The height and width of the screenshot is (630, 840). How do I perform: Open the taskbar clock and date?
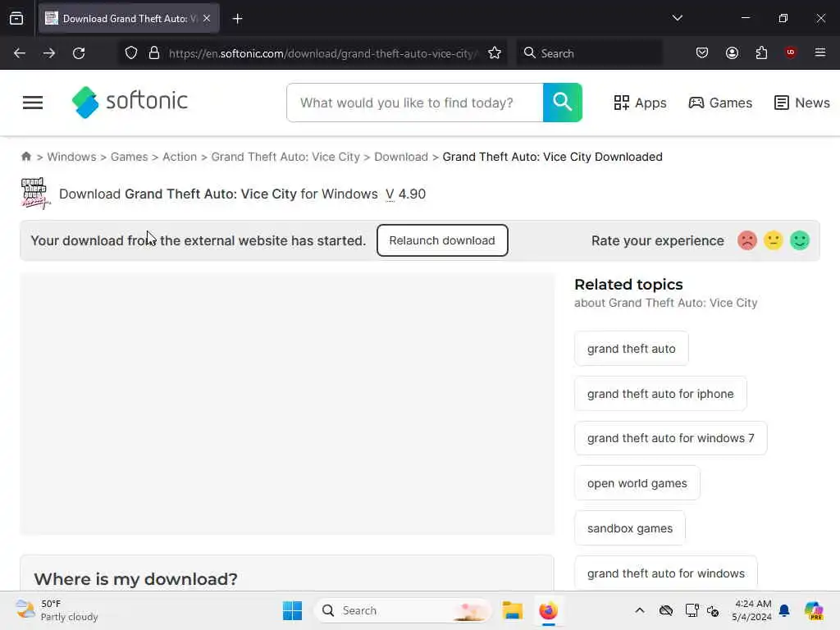(752, 610)
